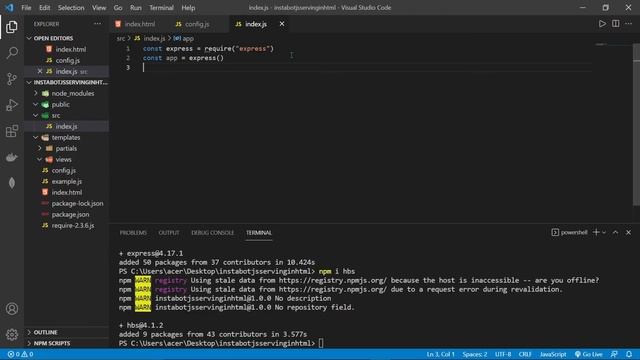Viewport: 640px width, 360px height.
Task: Switch to the Problems panel tab
Action: tap(133, 232)
